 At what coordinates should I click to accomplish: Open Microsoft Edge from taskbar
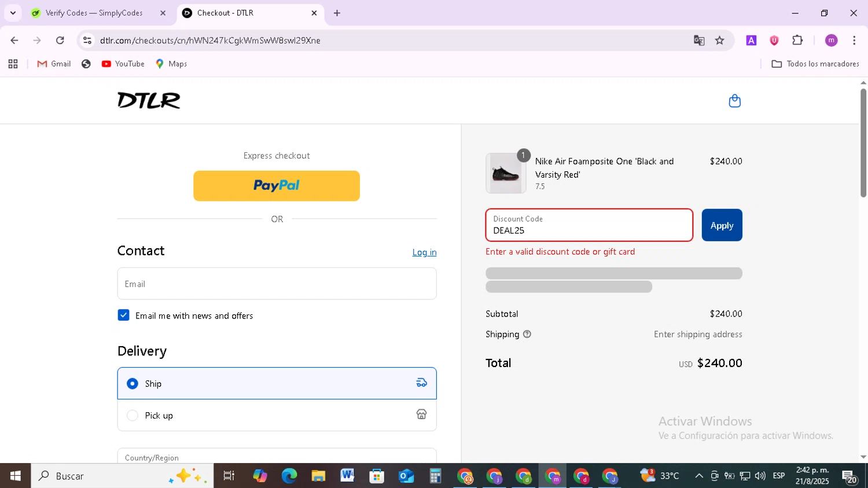pos(289,476)
